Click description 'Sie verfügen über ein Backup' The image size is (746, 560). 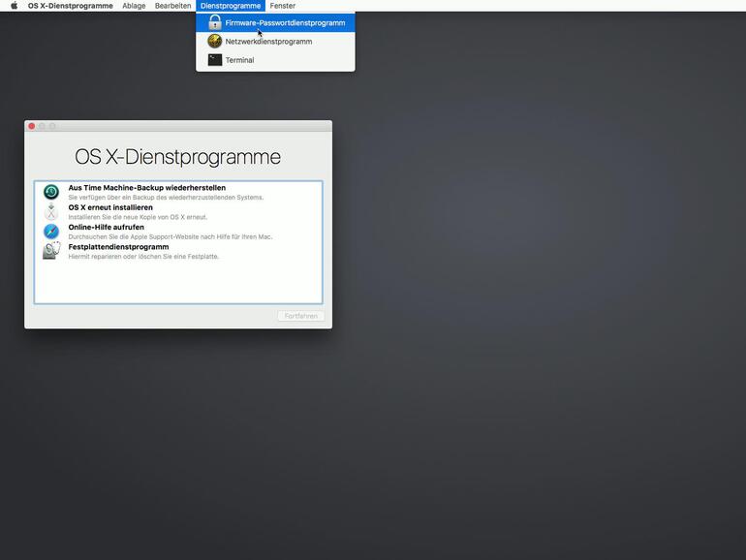tap(166, 198)
